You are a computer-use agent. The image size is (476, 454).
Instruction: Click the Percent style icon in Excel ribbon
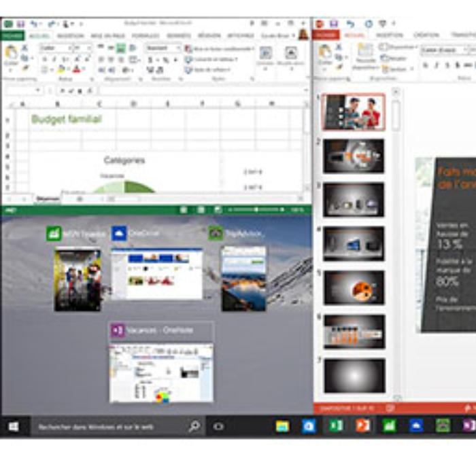tap(166, 60)
